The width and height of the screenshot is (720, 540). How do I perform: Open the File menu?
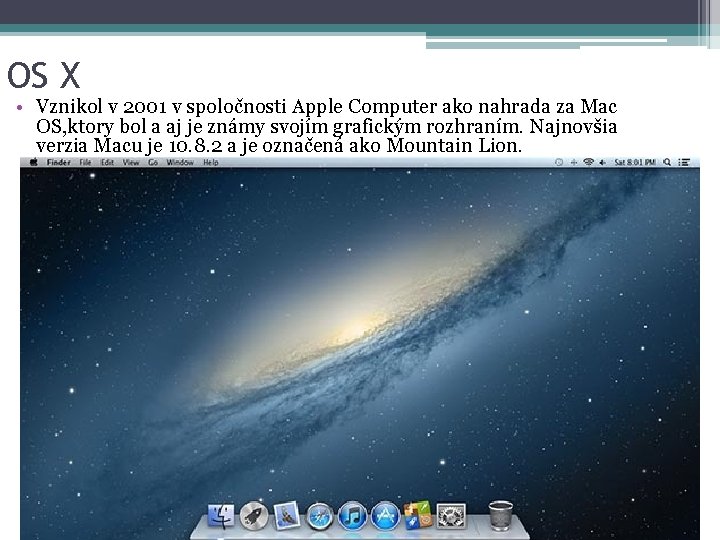point(85,162)
